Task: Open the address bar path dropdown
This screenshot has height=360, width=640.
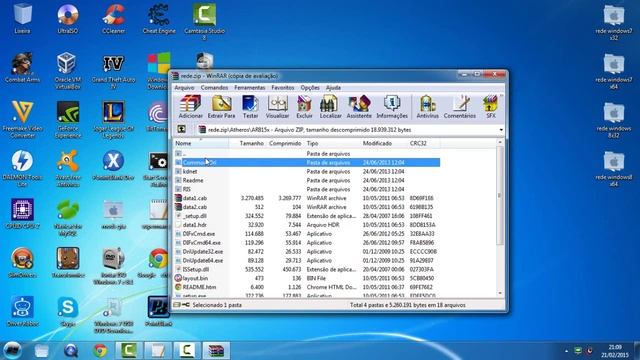Action: coord(501,130)
